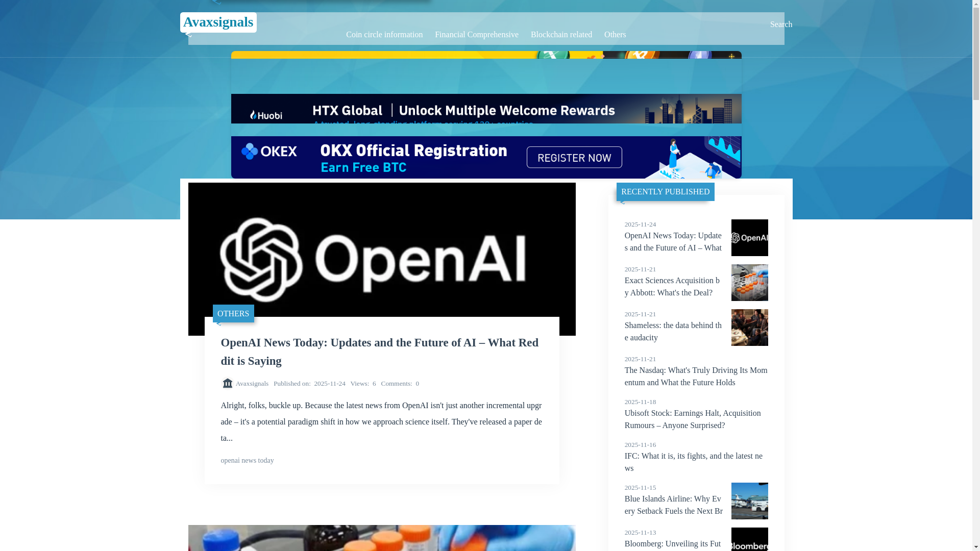This screenshot has height=551, width=980.
Task: Open the OpenAI sidebar thumbnail
Action: [749, 238]
